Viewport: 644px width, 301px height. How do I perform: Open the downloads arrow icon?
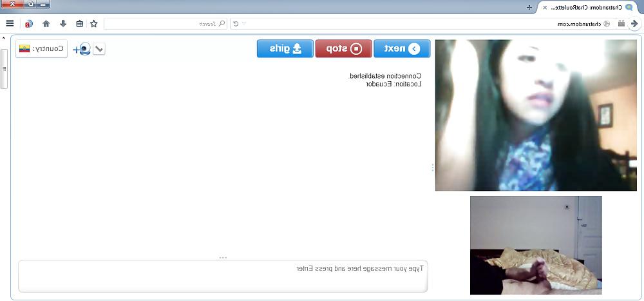pos(63,24)
